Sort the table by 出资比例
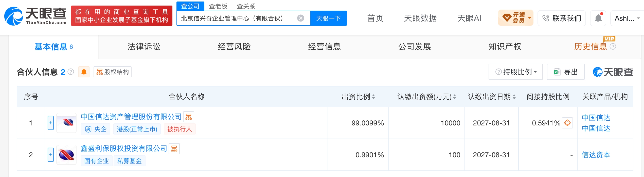The image size is (644, 177). click(373, 97)
